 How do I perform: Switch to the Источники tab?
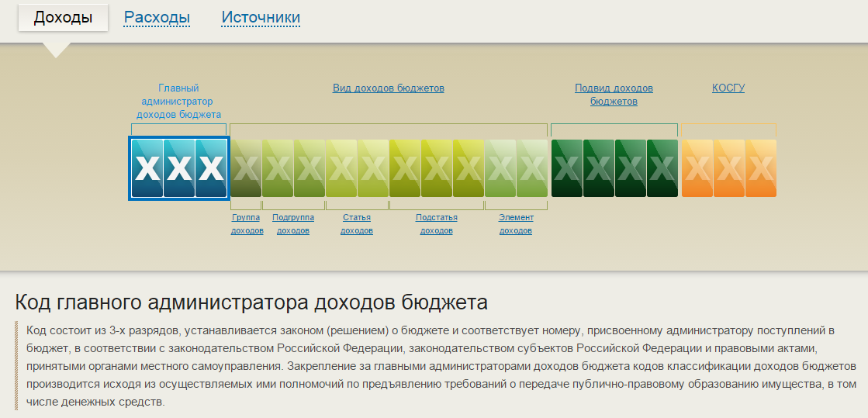coord(261,18)
